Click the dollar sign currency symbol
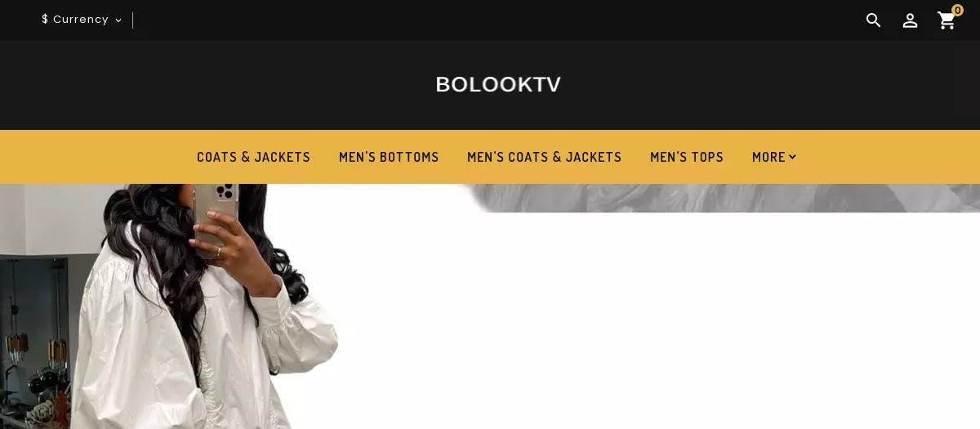The height and width of the screenshot is (429, 980). (45, 20)
